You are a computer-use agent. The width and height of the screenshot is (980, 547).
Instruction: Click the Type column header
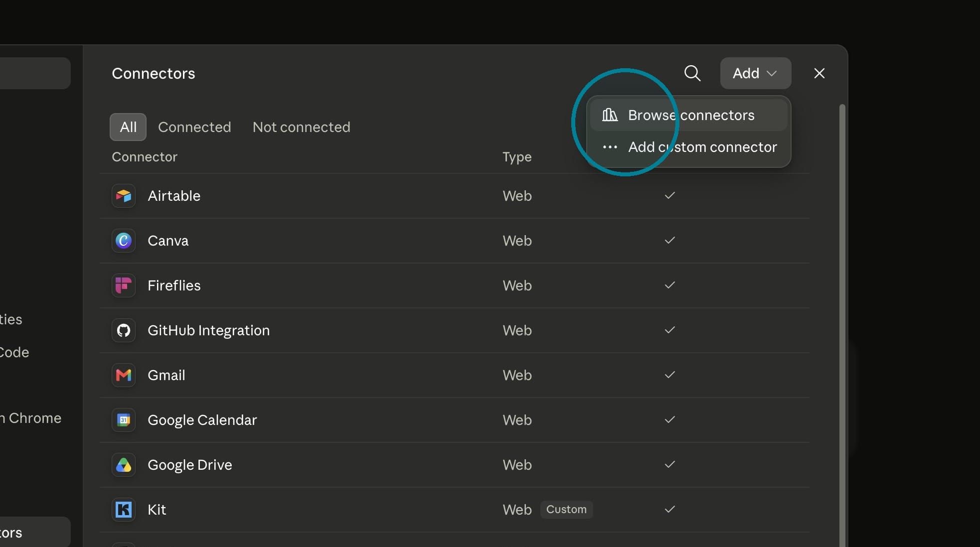coord(517,157)
